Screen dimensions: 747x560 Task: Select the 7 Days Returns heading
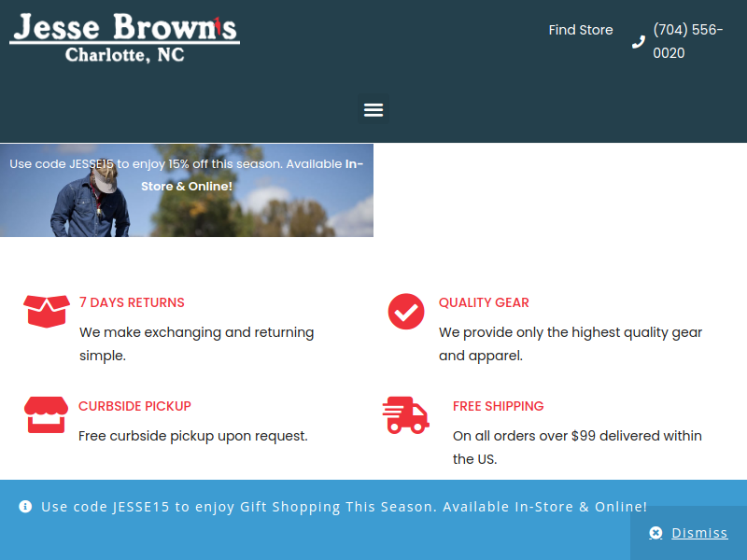coord(132,302)
